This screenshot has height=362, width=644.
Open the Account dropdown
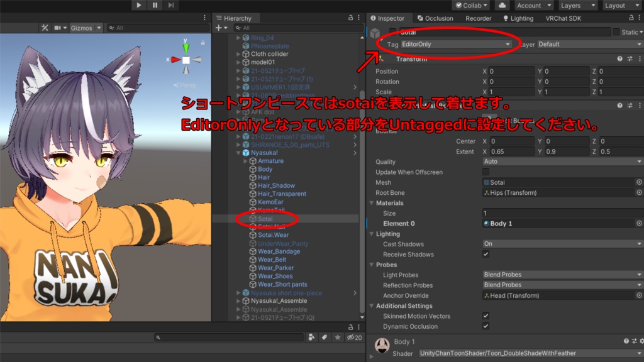[533, 5]
